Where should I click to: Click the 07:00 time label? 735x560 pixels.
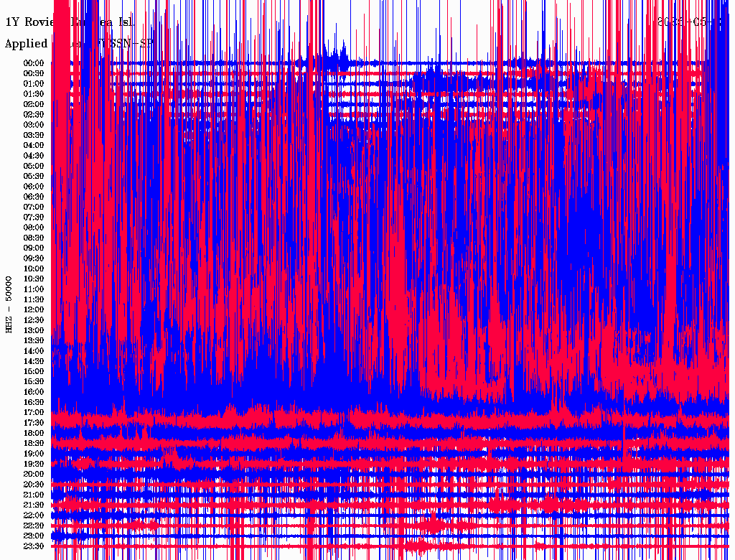pyautogui.click(x=34, y=207)
